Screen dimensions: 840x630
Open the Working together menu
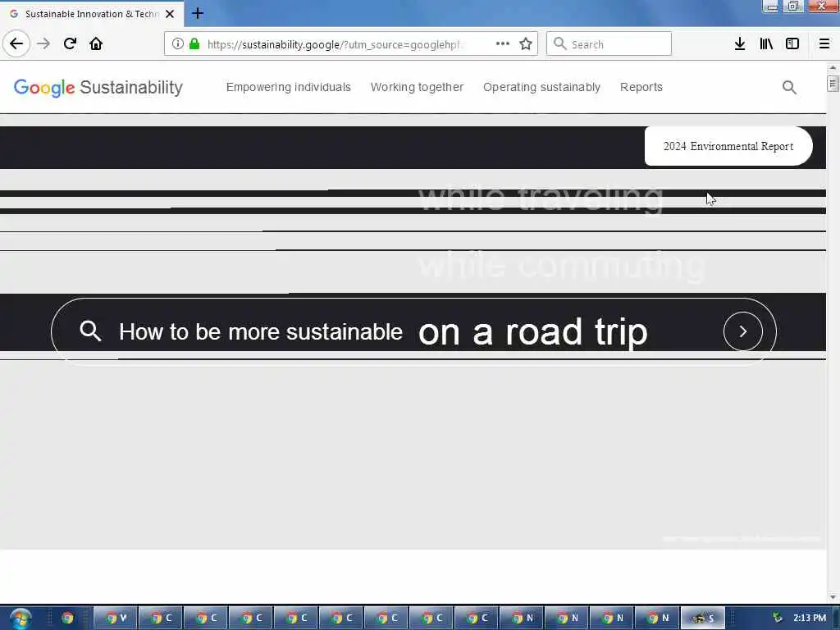(x=417, y=87)
